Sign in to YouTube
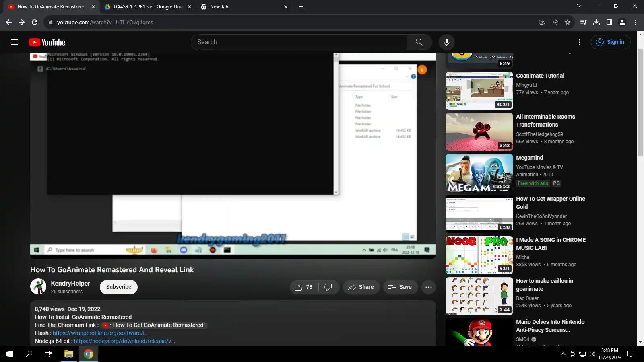Image resolution: width=644 pixels, height=362 pixels. coord(611,42)
